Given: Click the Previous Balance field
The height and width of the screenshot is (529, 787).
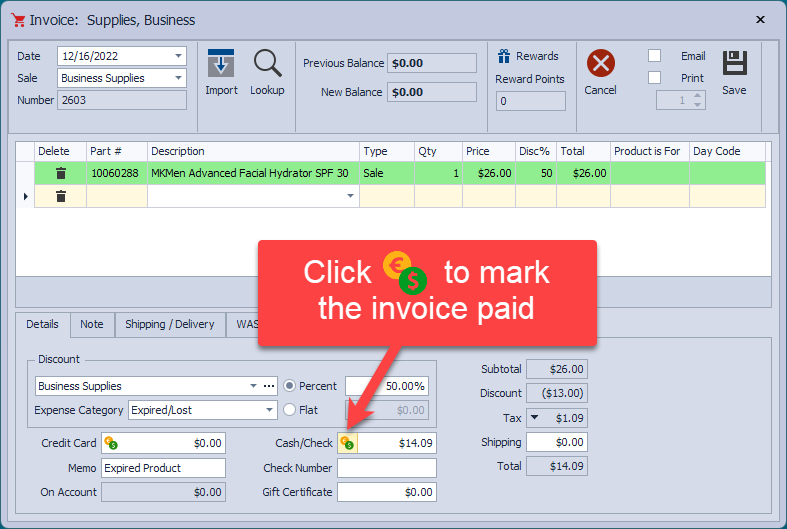Looking at the screenshot, I should pyautogui.click(x=432, y=63).
